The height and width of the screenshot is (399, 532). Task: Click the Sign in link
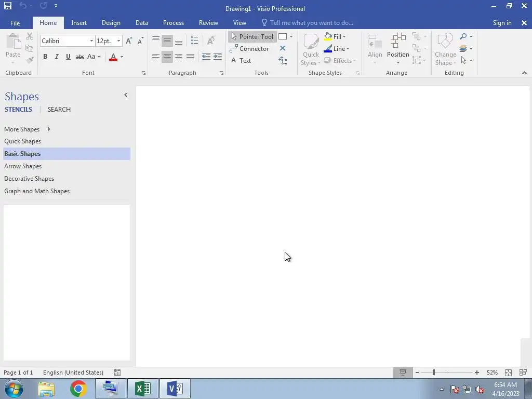pyautogui.click(x=502, y=23)
